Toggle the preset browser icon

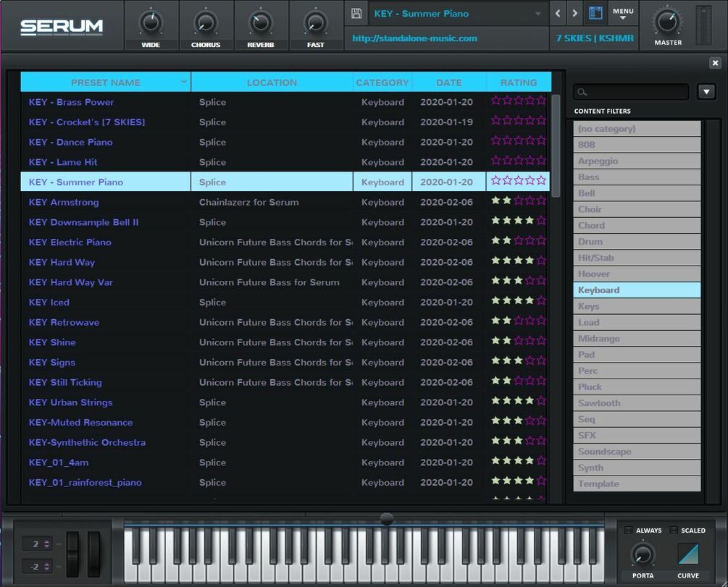click(595, 13)
